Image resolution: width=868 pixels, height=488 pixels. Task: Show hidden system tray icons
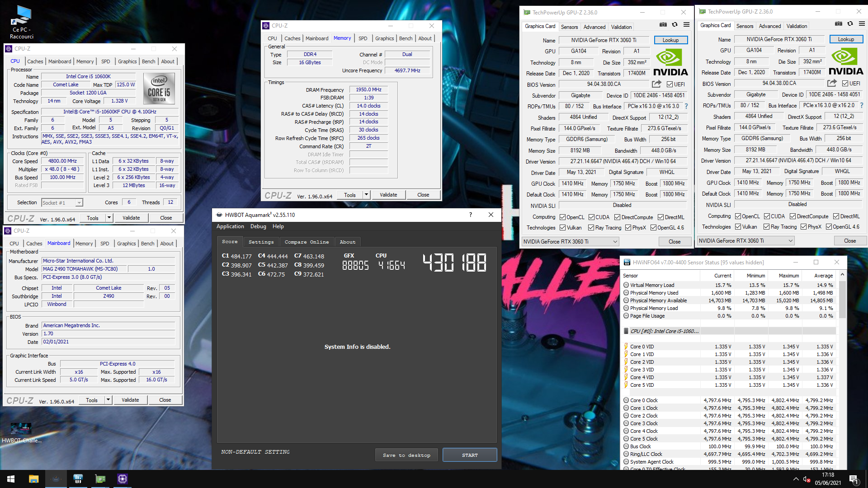(x=796, y=479)
